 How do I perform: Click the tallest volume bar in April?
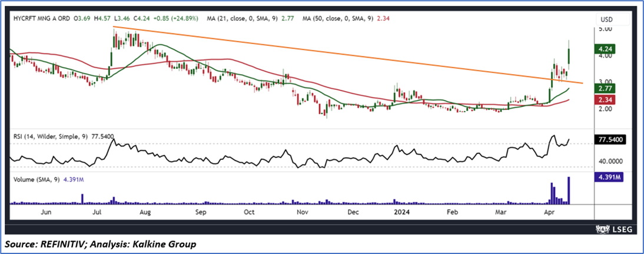tap(569, 190)
